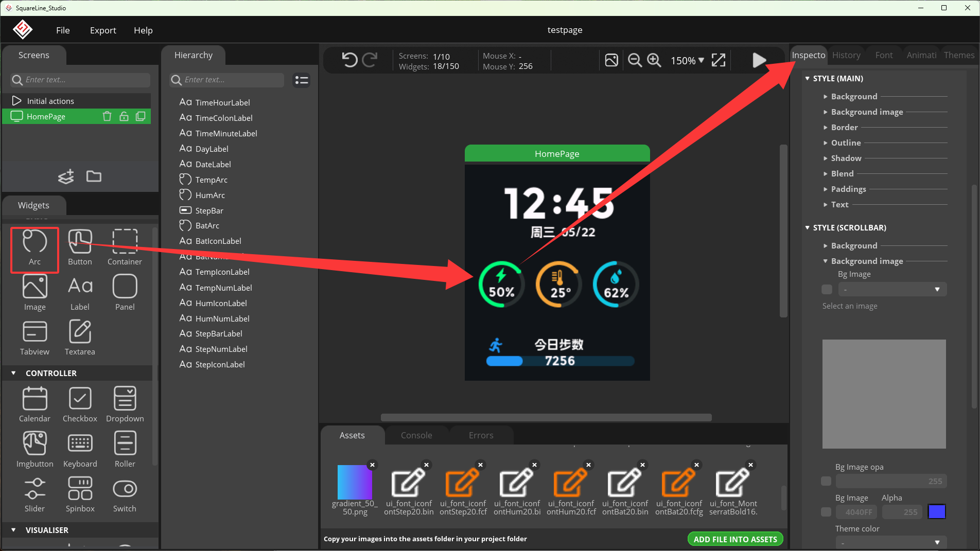This screenshot has width=980, height=551.
Task: Delete HomePage screen using trash icon
Action: 107,116
